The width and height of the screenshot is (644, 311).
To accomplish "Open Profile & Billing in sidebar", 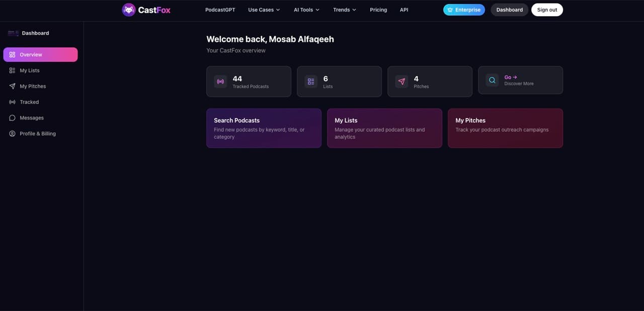I will (x=41, y=134).
